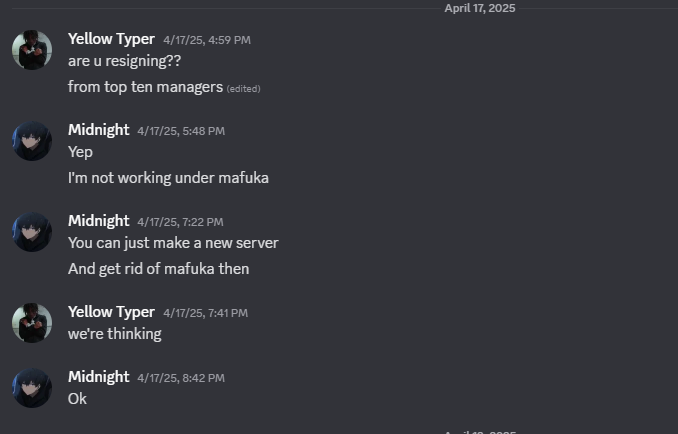The height and width of the screenshot is (434, 678).
Task: Click message 'You can just make a new server'
Action: click(173, 243)
